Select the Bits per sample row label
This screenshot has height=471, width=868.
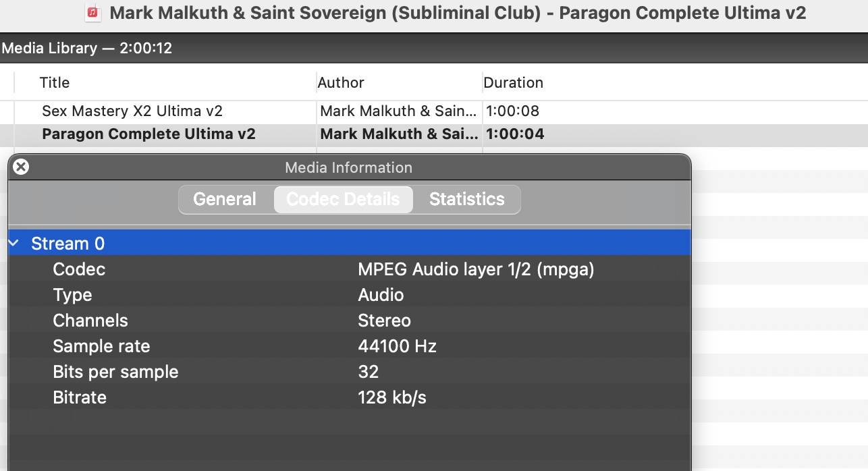click(x=115, y=372)
